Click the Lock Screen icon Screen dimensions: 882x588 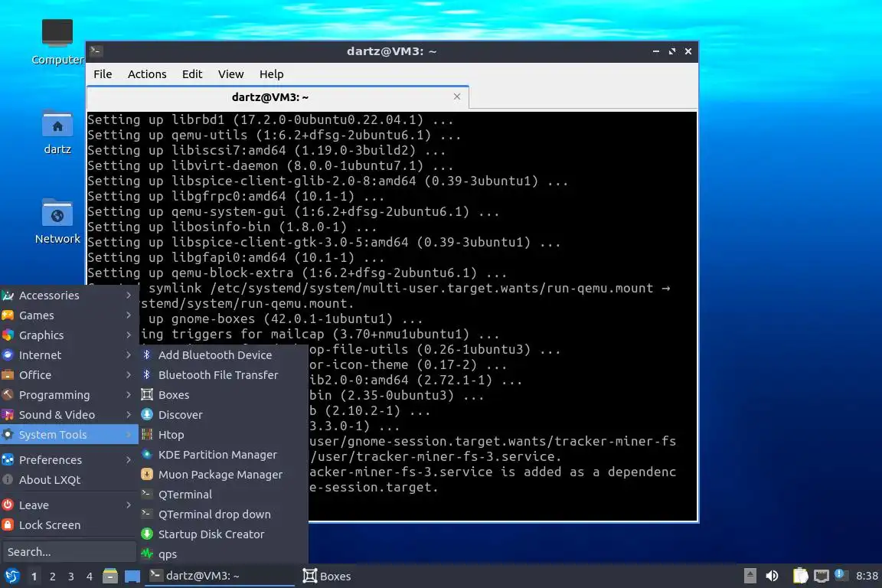point(8,524)
